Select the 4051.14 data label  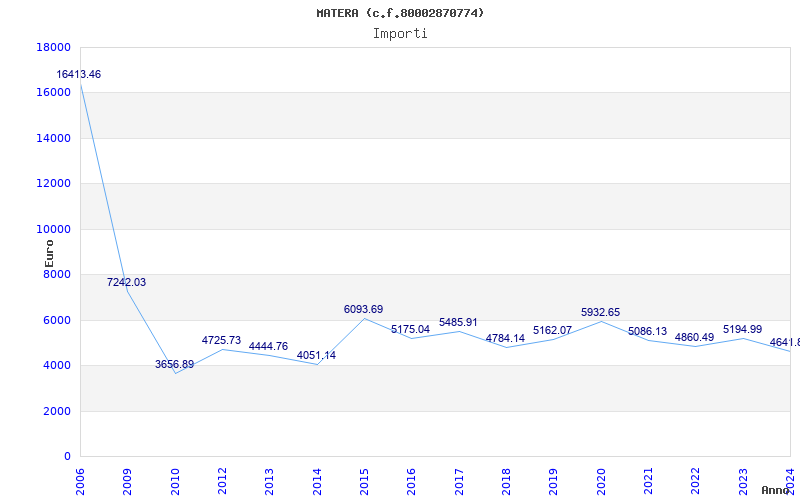coord(316,355)
